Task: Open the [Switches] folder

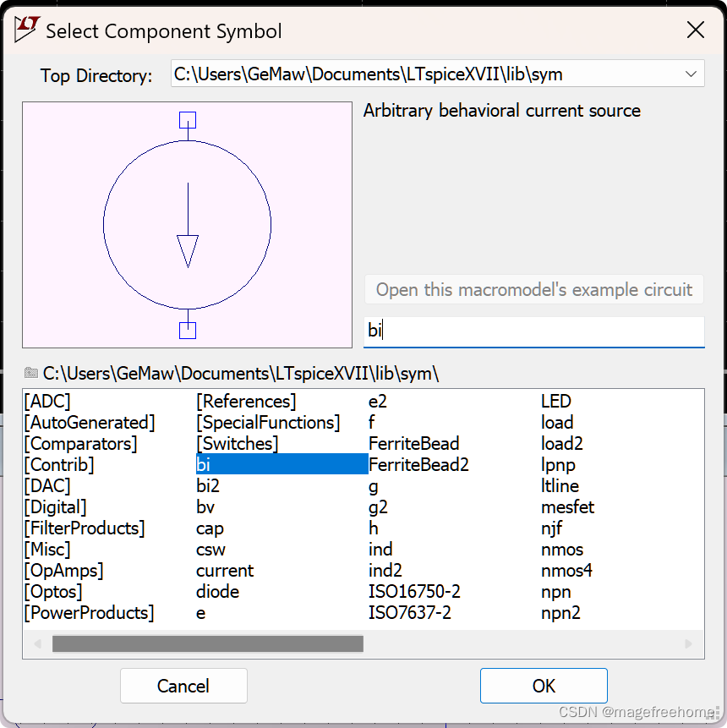Action: tap(238, 444)
